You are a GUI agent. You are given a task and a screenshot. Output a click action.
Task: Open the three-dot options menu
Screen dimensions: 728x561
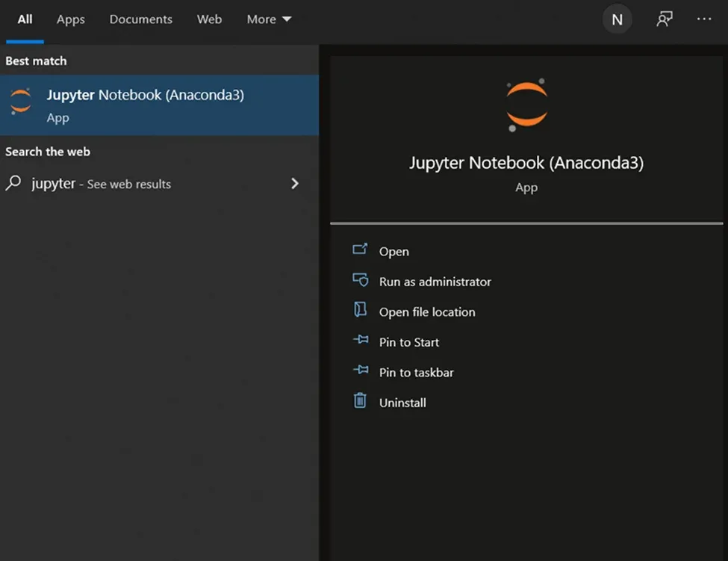pos(704,19)
